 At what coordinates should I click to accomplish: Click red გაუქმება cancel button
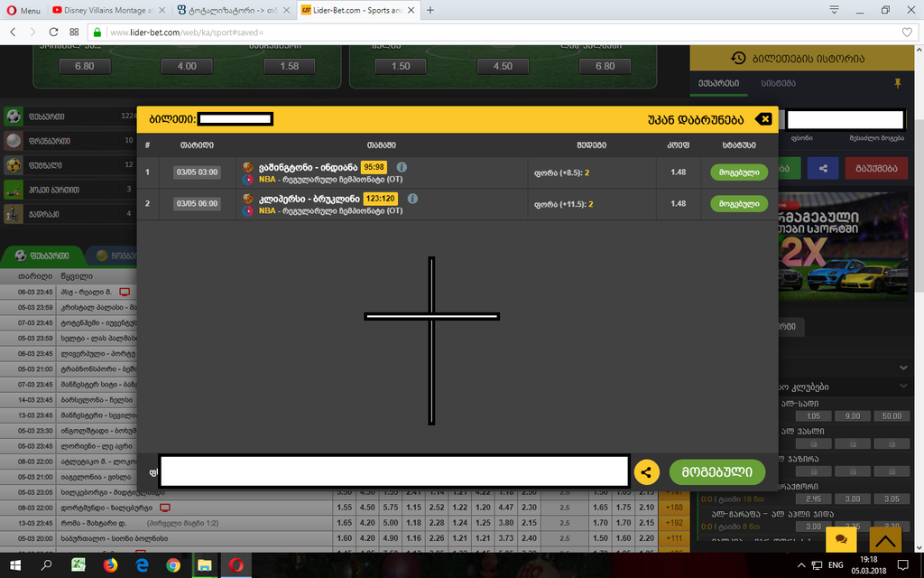click(x=876, y=168)
